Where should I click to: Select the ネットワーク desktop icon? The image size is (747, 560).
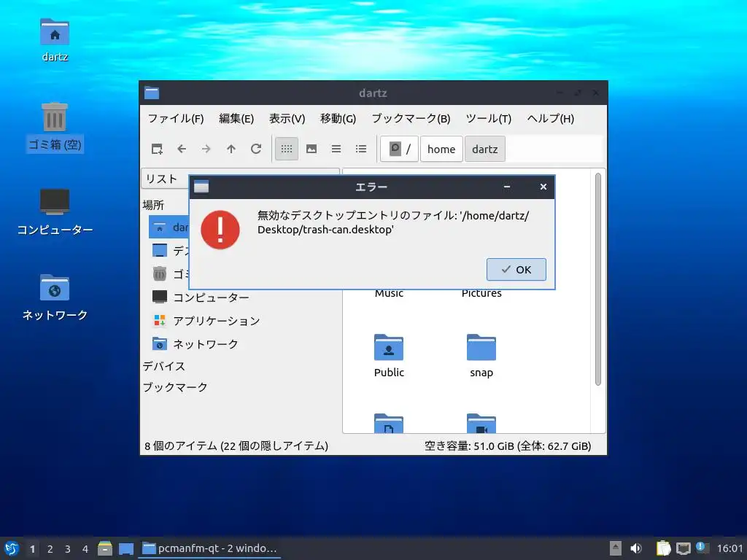[x=55, y=297]
